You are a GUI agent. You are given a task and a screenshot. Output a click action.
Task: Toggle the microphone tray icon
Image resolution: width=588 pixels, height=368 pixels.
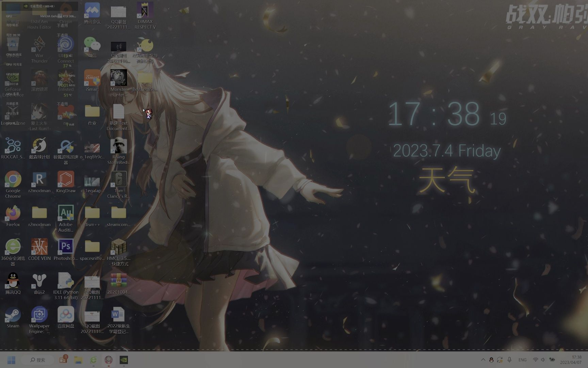click(509, 359)
